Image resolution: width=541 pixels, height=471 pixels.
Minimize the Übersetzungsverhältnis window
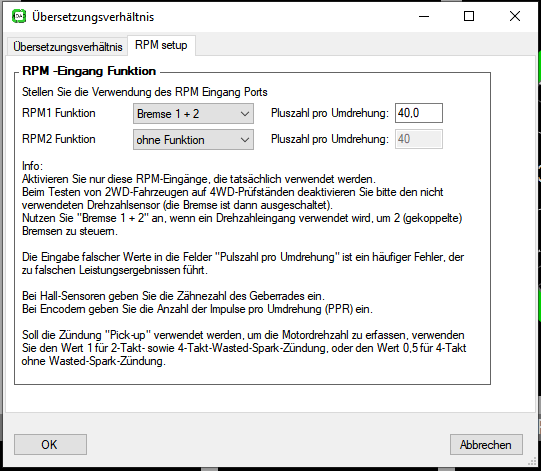tap(424, 16)
